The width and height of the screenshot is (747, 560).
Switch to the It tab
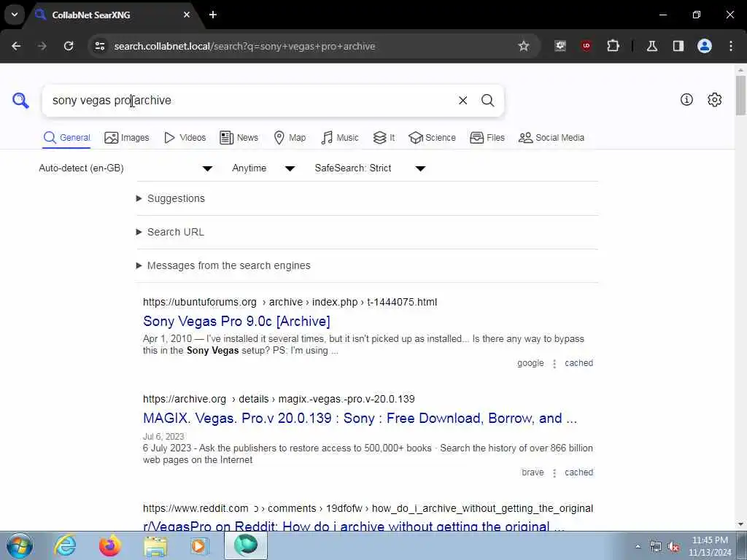(x=384, y=138)
